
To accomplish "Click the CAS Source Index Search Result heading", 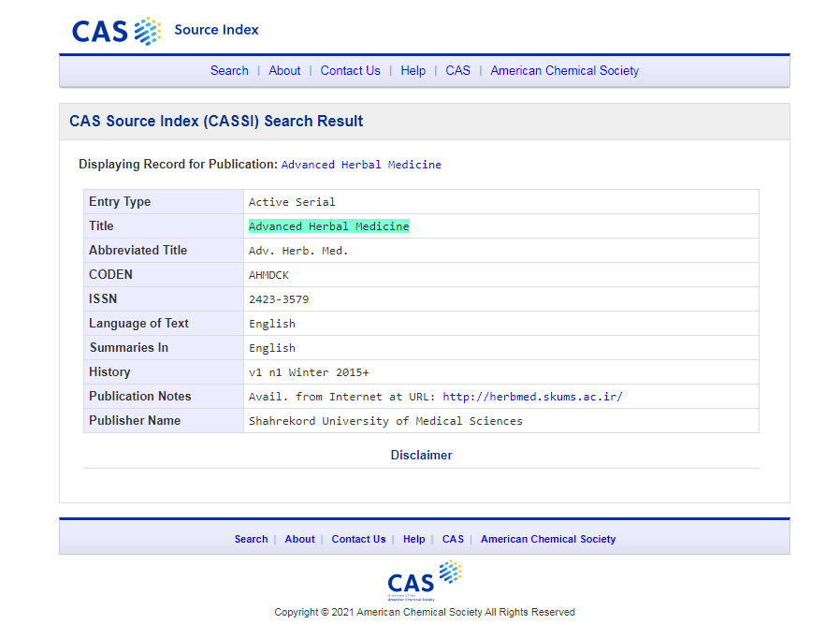I will (216, 121).
